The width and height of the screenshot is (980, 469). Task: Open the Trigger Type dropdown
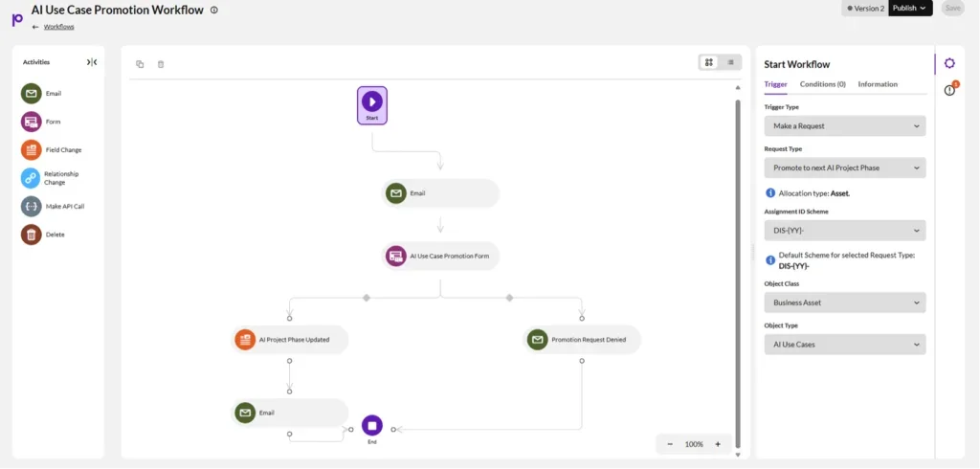[844, 125]
